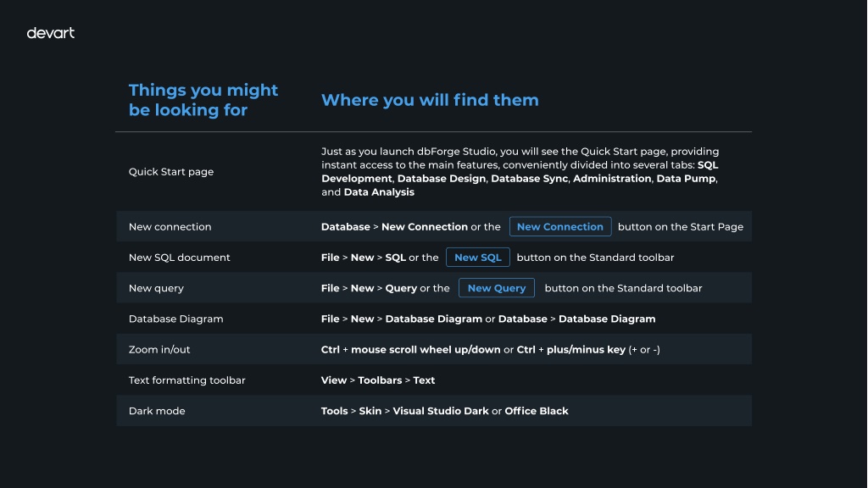Click 'Database > Database Diagram' path text
868x488 pixels.
(x=576, y=319)
